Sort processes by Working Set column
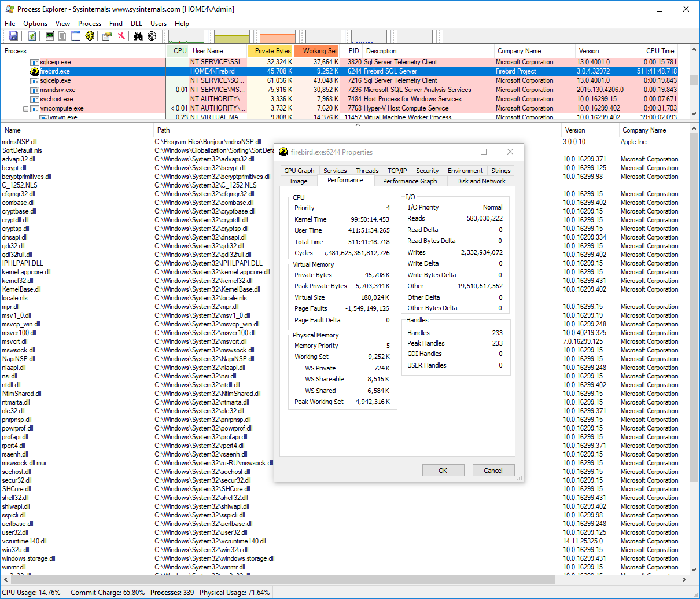The image size is (700, 599). [x=318, y=51]
